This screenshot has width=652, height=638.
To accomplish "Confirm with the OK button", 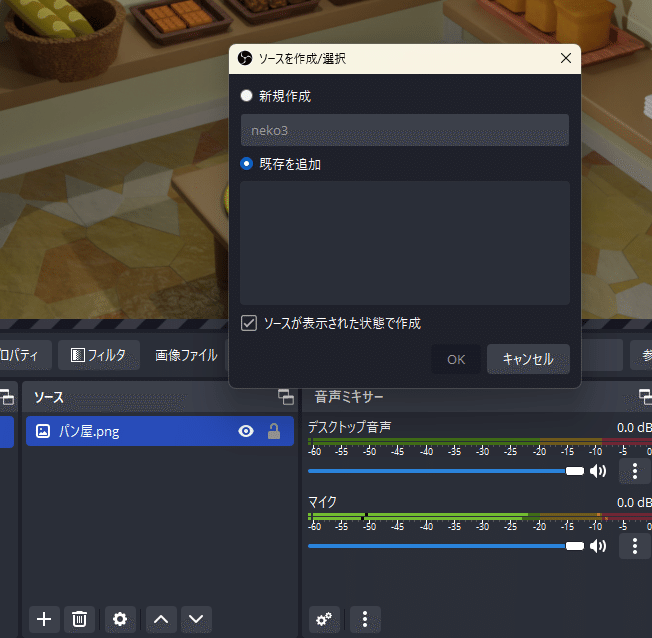I will tap(456, 359).
